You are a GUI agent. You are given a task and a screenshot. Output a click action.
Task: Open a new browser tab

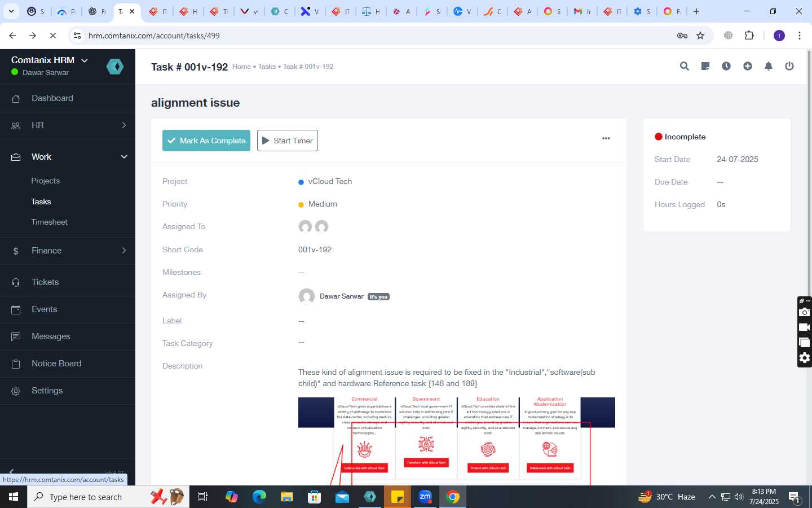(696, 11)
